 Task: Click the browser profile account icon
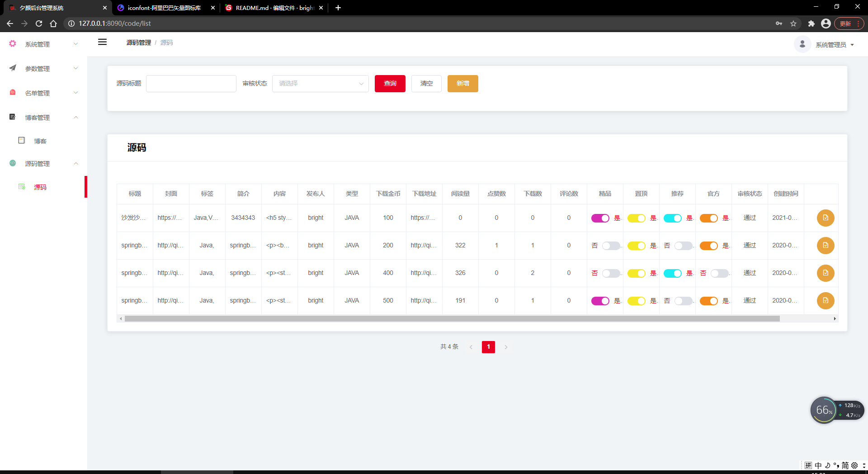point(826,24)
